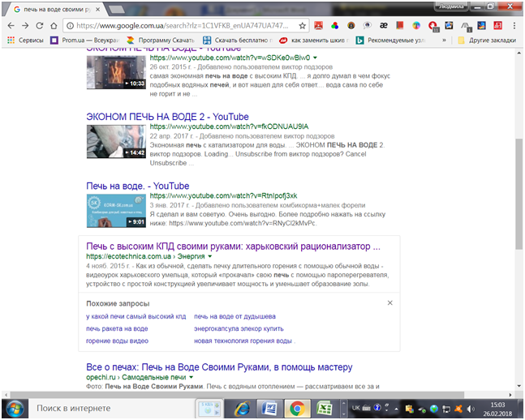Open the Apps (Сервисы) grid icon
This screenshot has width=525, height=420.
pyautogui.click(x=11, y=41)
